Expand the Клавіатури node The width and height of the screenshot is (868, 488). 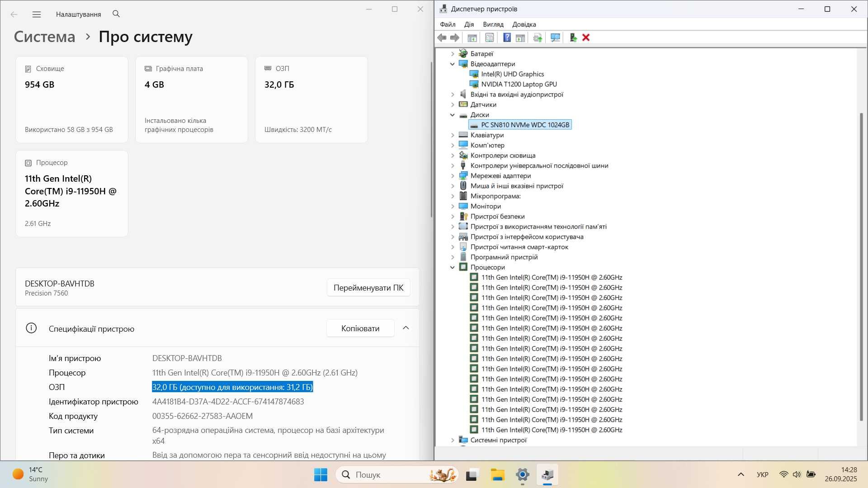click(453, 135)
